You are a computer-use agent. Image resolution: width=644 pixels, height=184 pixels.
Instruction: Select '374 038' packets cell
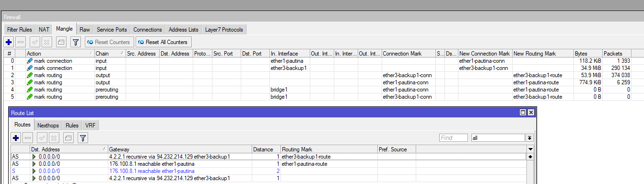(617, 75)
